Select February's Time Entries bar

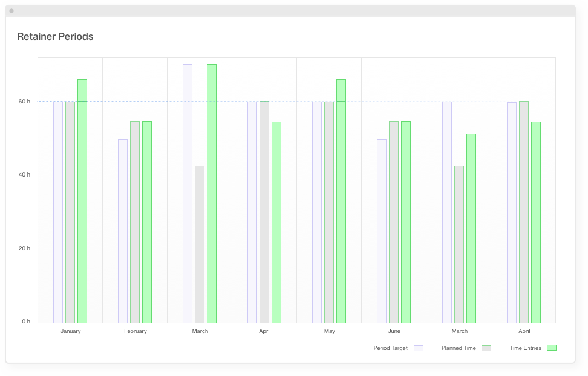pyautogui.click(x=147, y=222)
